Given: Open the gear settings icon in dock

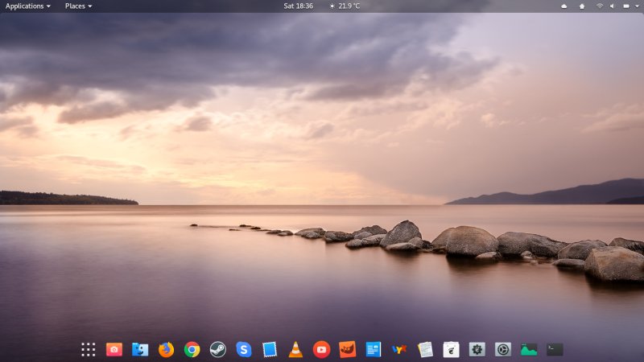Looking at the screenshot, I should [477, 349].
